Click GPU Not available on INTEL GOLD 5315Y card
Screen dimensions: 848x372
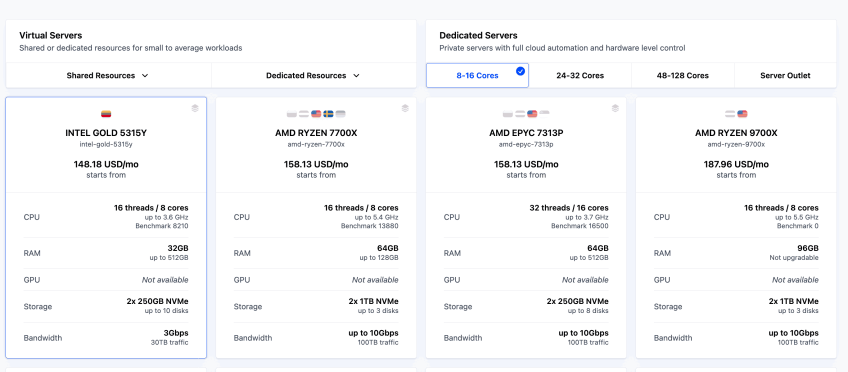(165, 280)
